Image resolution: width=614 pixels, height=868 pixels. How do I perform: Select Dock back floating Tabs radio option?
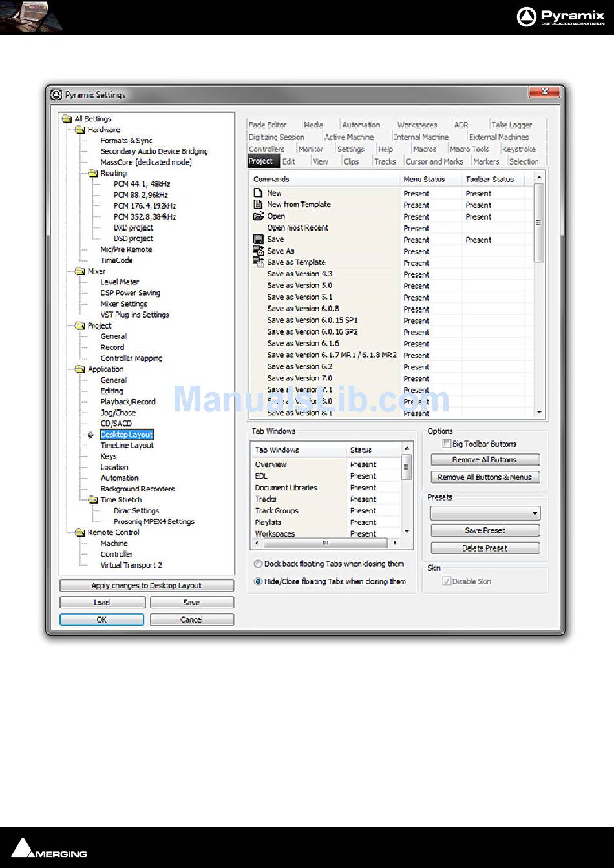(258, 564)
